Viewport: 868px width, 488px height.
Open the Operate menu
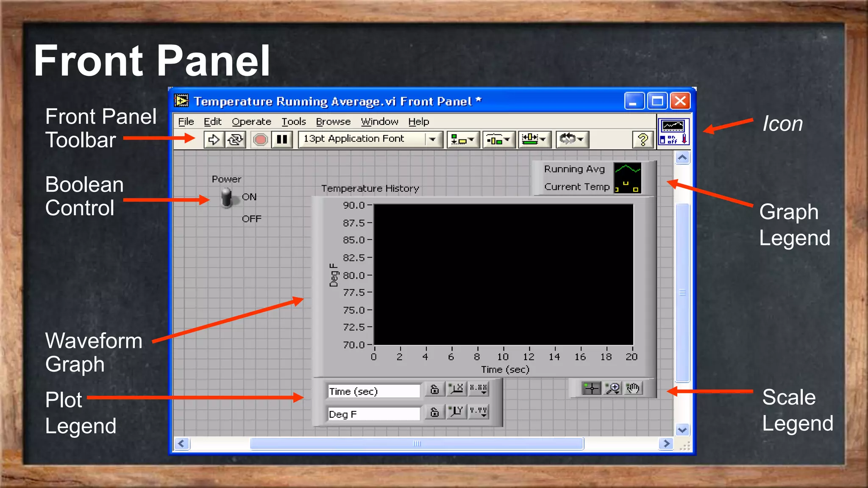[251, 122]
